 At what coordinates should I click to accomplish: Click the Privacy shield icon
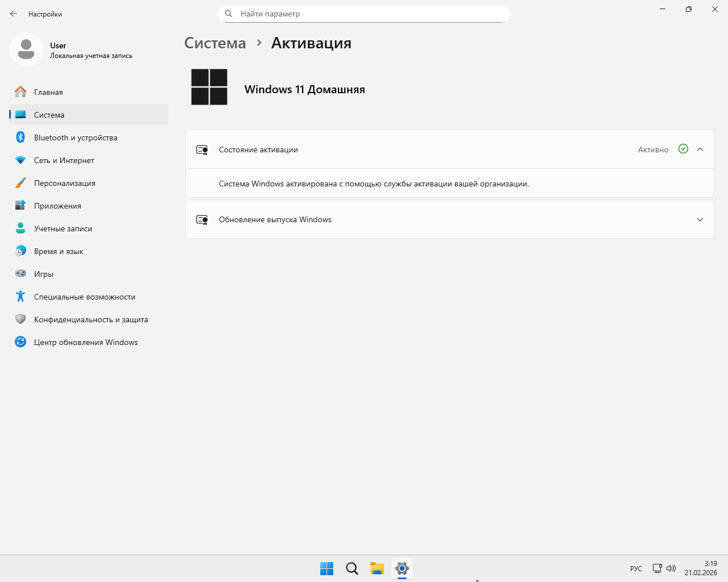pyautogui.click(x=20, y=319)
